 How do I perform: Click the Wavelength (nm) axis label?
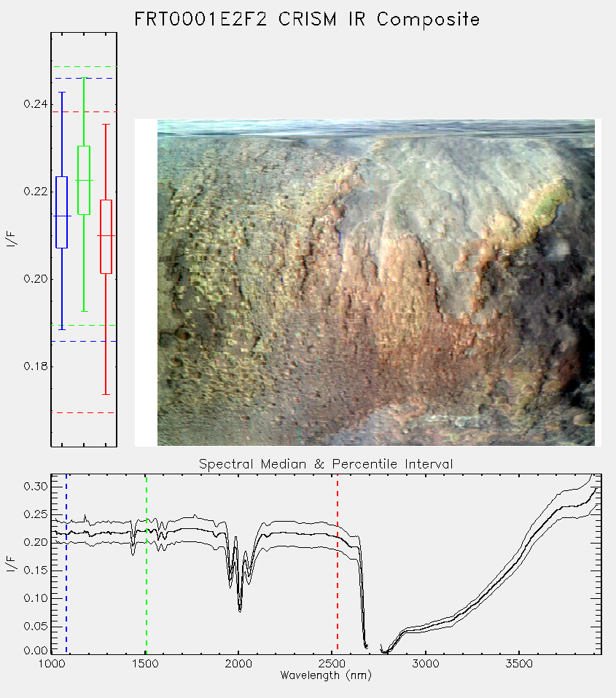coord(326,675)
